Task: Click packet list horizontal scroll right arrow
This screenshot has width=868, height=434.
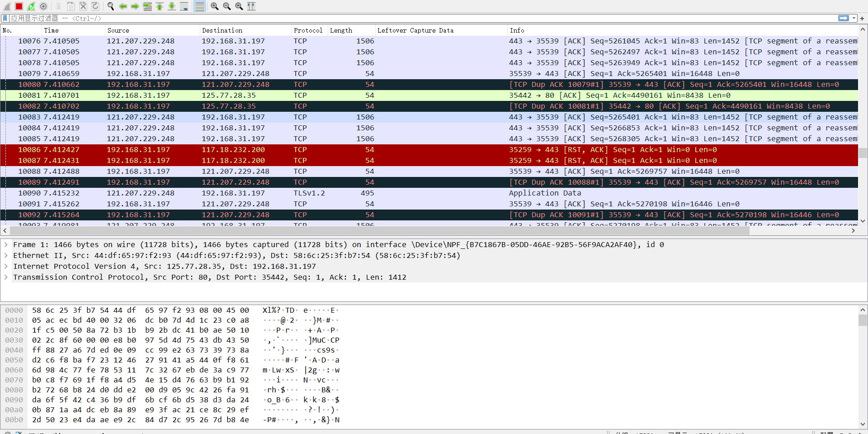Action: click(x=853, y=230)
